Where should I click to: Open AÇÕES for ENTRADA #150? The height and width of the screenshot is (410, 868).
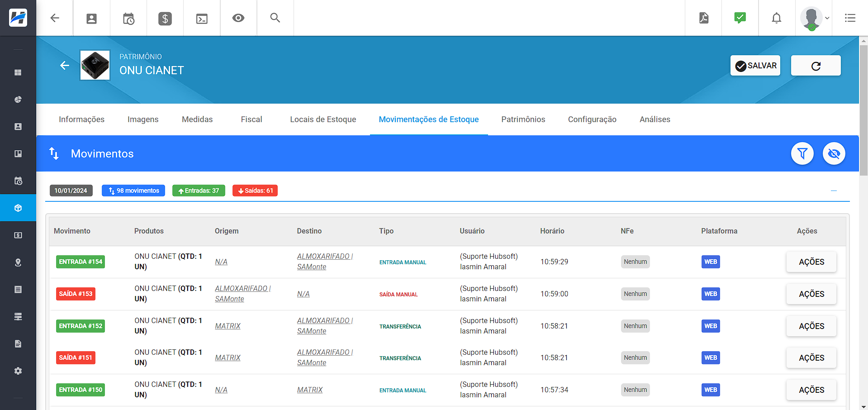click(811, 390)
